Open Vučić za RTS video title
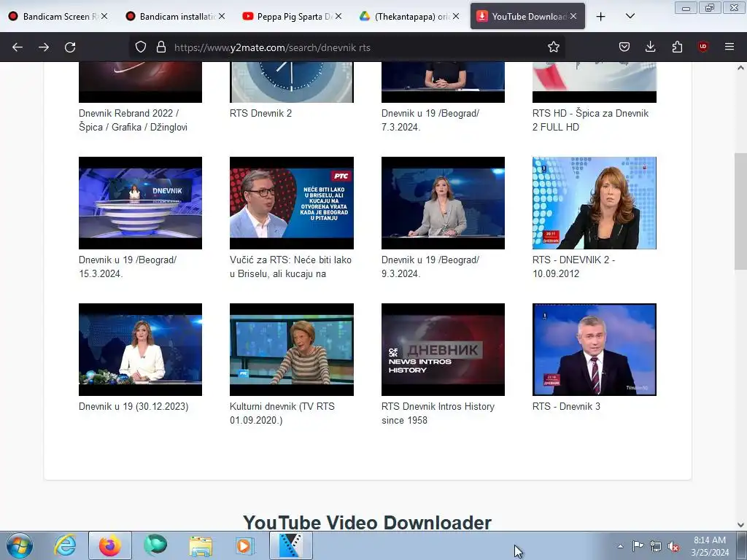The height and width of the screenshot is (560, 747). point(290,267)
